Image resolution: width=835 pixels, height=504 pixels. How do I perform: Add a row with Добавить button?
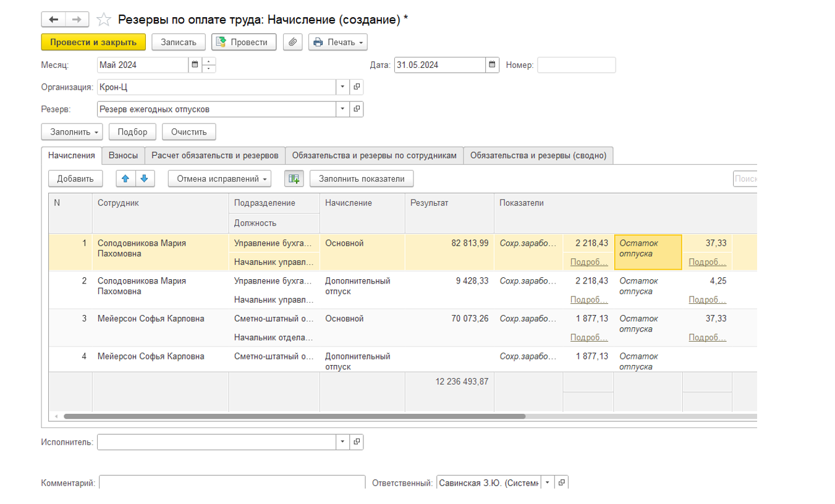tap(75, 178)
